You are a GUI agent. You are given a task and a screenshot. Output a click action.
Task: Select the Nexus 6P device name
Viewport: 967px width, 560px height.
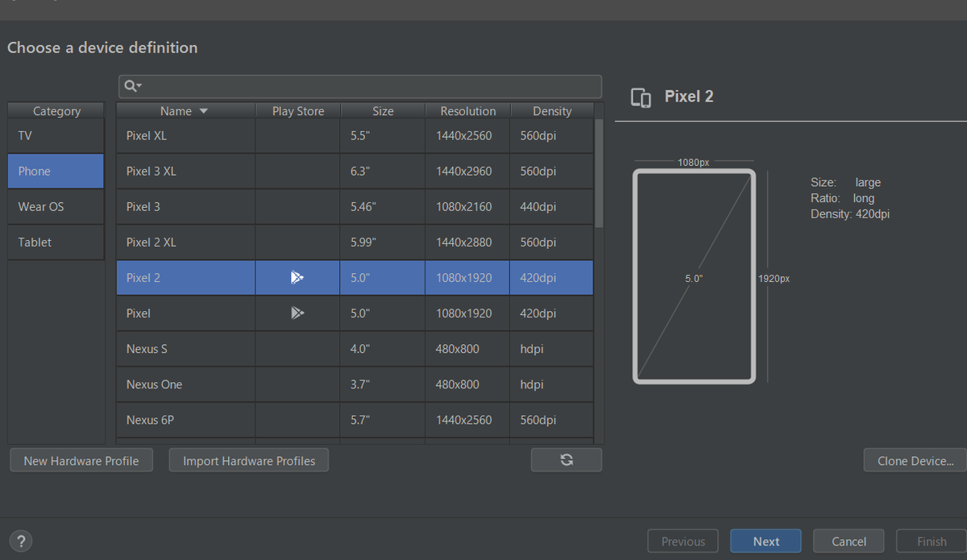click(x=150, y=420)
